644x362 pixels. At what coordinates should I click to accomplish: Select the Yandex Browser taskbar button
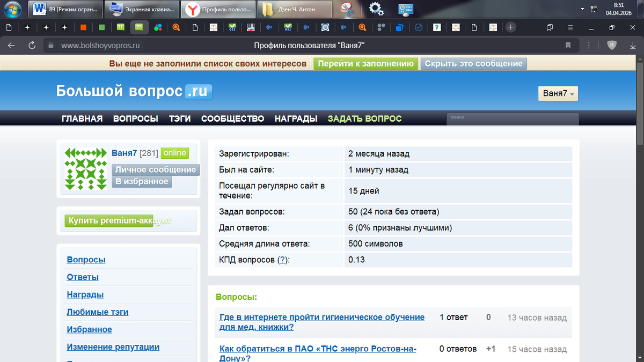coord(218,9)
